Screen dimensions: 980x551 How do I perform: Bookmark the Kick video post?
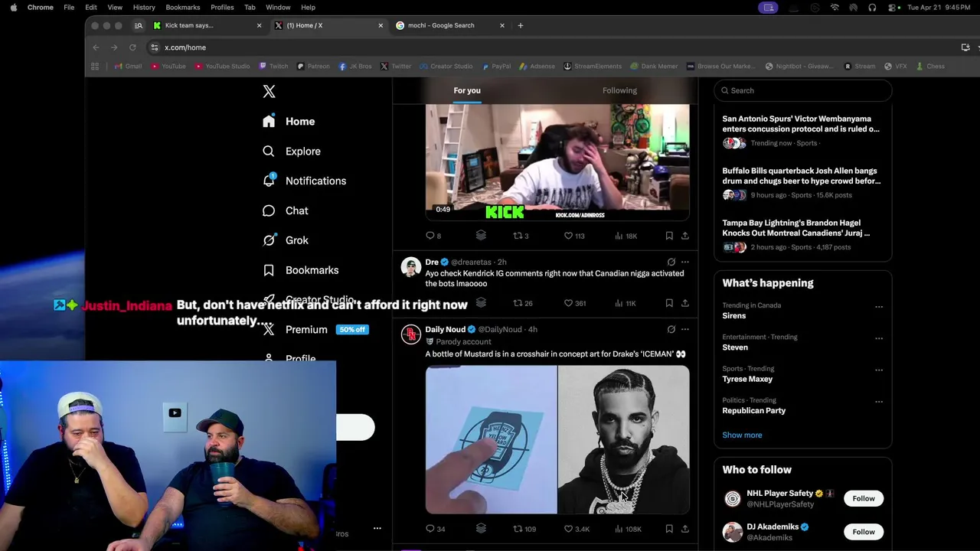pyautogui.click(x=669, y=236)
